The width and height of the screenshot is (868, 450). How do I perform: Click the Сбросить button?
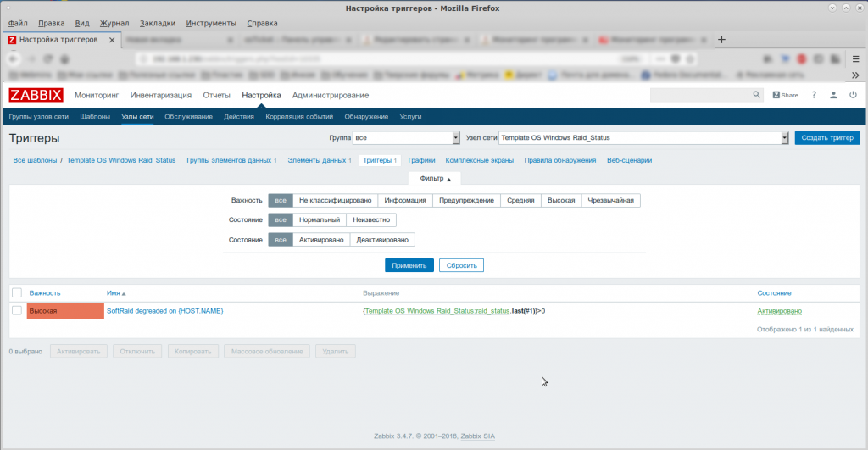click(x=462, y=266)
